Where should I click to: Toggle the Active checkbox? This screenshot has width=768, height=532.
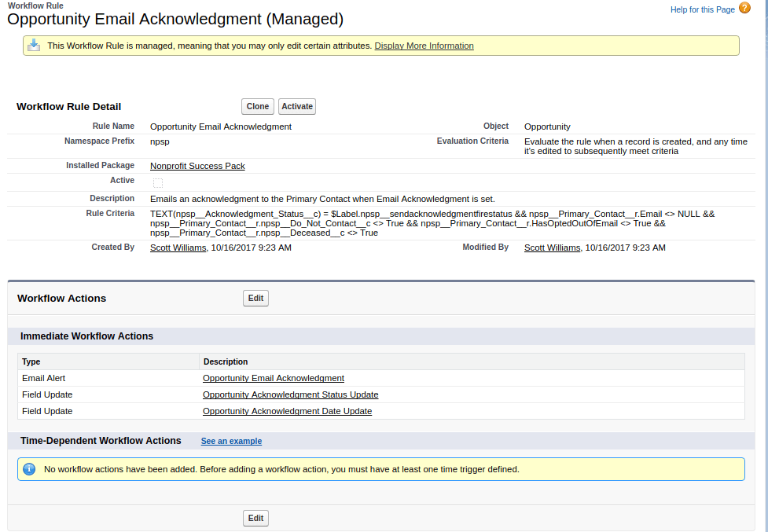pos(157,182)
